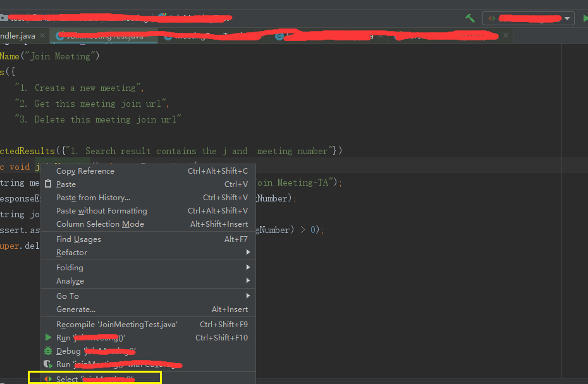
Task: Click the "2. Get this meeting join url" string
Action: coord(90,104)
